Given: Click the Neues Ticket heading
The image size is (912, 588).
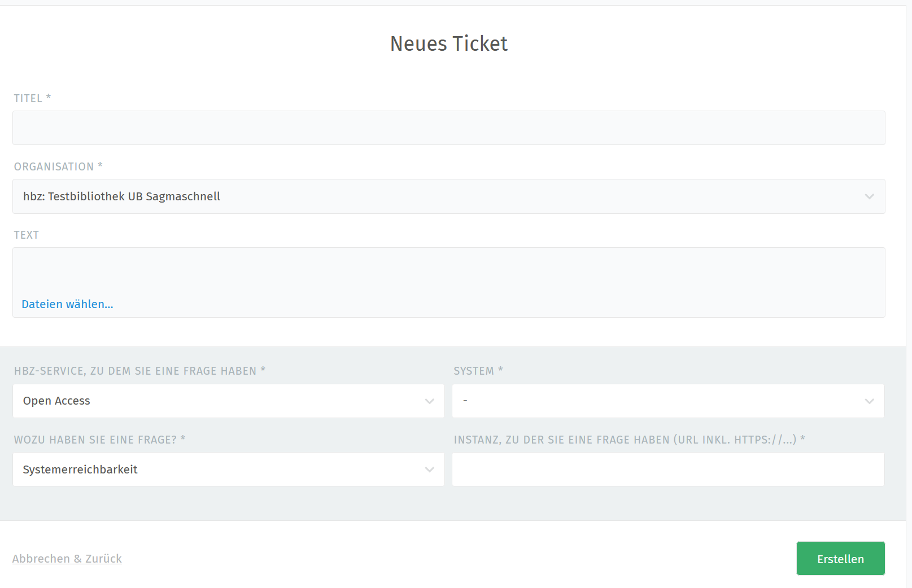Looking at the screenshot, I should [449, 43].
